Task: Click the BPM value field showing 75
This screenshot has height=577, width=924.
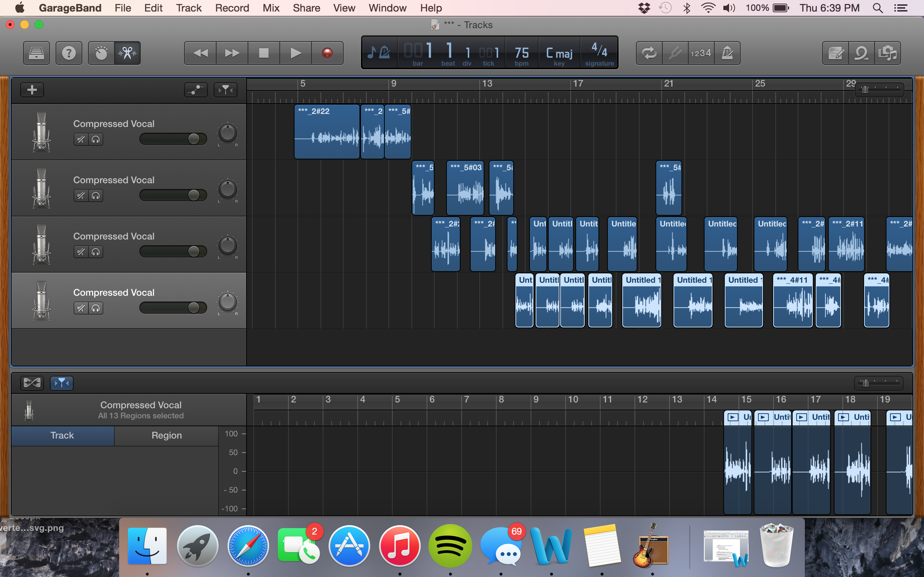Action: pos(521,52)
